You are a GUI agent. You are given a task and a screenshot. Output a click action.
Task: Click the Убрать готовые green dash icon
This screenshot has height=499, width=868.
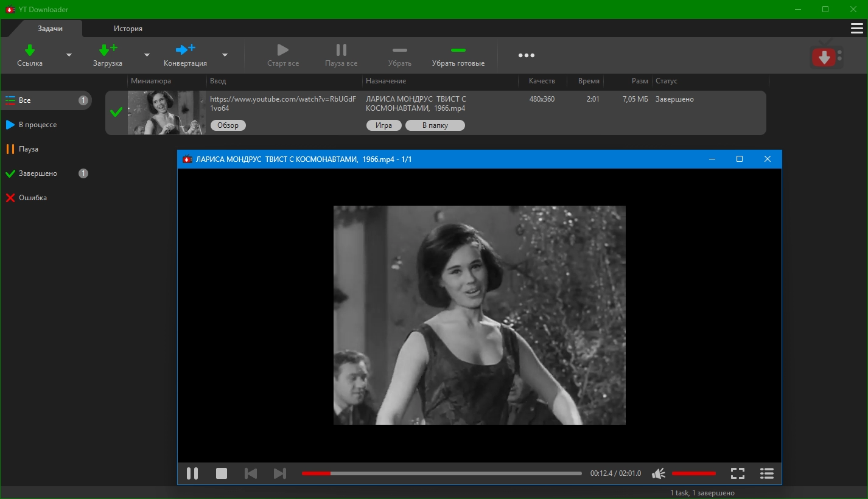point(458,50)
